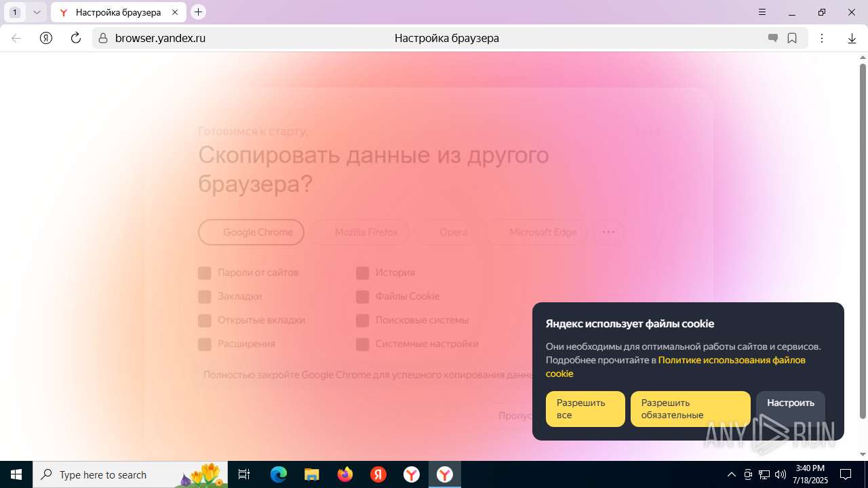The height and width of the screenshot is (488, 868).
Task: Open the clock showing 3:40 PM
Action: pos(810,474)
